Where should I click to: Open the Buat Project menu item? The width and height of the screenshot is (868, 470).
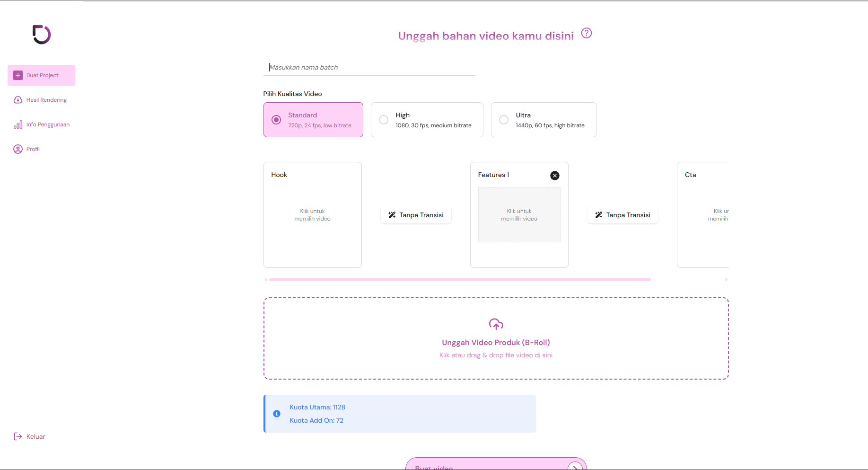(42, 75)
